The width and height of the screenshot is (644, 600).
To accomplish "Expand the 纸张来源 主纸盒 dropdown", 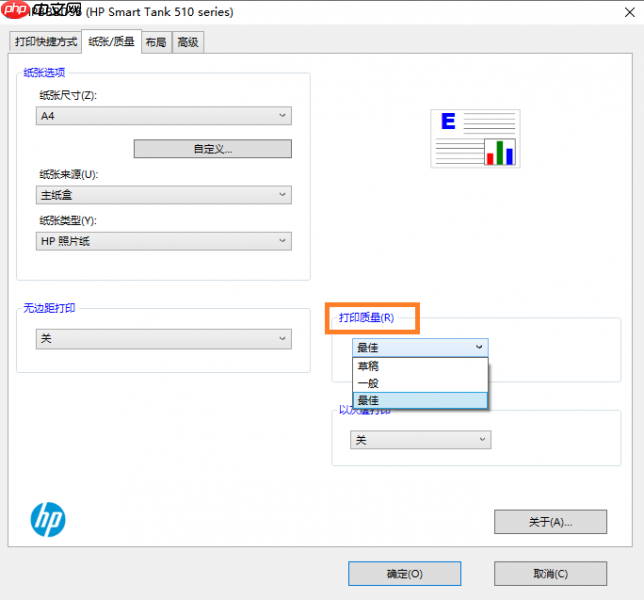I will pyautogui.click(x=163, y=195).
